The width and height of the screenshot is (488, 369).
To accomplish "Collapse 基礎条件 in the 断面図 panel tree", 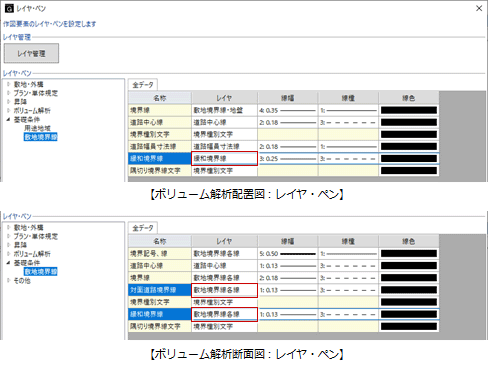I will 9,263.
